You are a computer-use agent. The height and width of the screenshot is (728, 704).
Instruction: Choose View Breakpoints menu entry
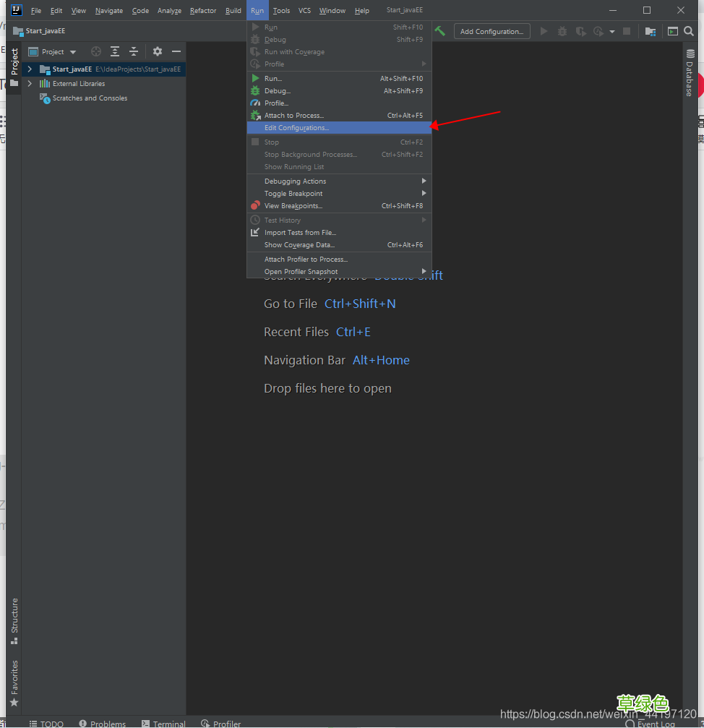293,206
